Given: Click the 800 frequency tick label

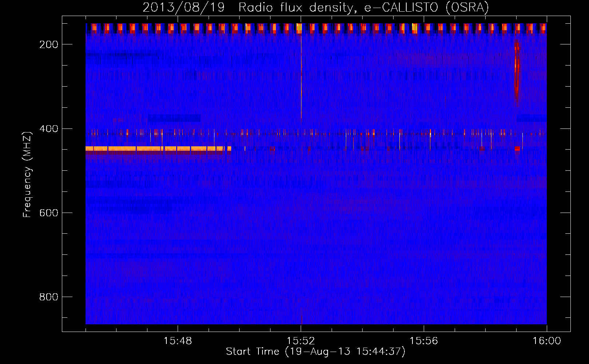Looking at the screenshot, I should (49, 297).
